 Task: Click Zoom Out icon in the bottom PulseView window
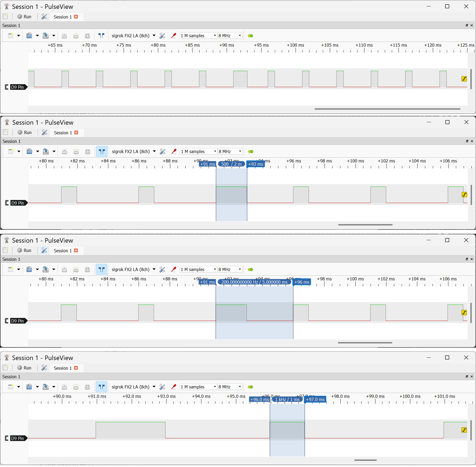[x=76, y=387]
